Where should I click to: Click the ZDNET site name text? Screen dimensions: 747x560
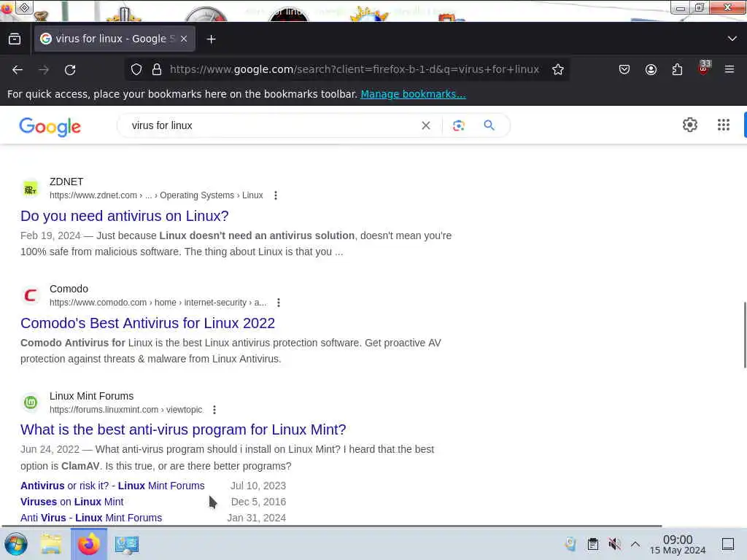tap(66, 182)
